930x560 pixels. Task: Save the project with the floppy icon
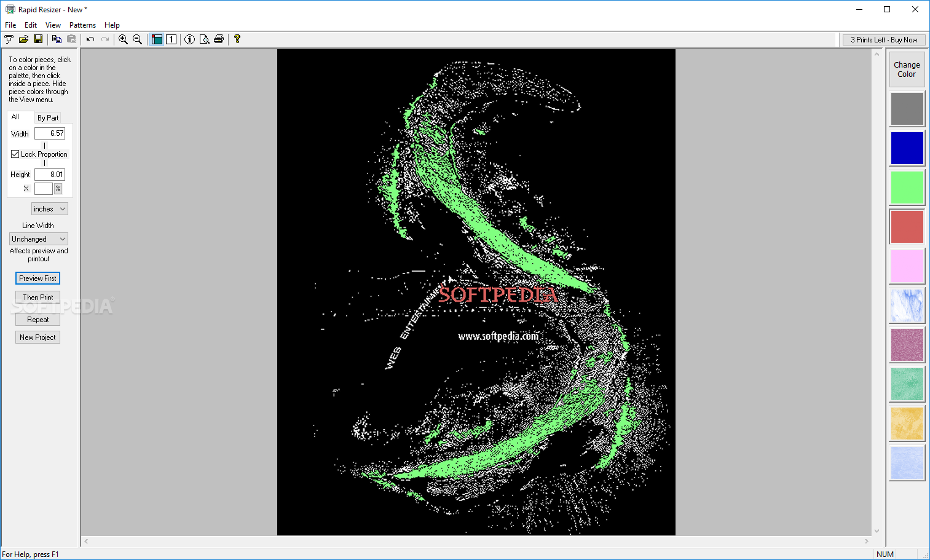tap(38, 39)
